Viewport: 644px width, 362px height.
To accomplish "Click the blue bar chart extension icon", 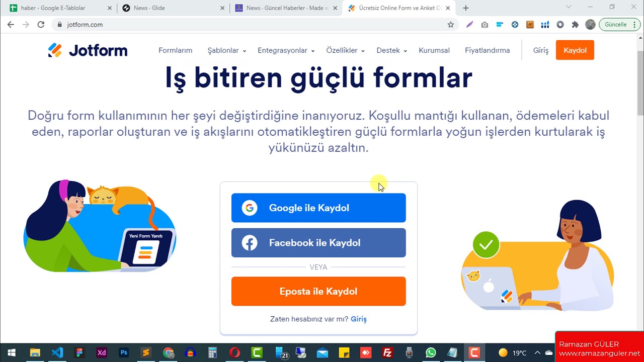I will coord(545,25).
